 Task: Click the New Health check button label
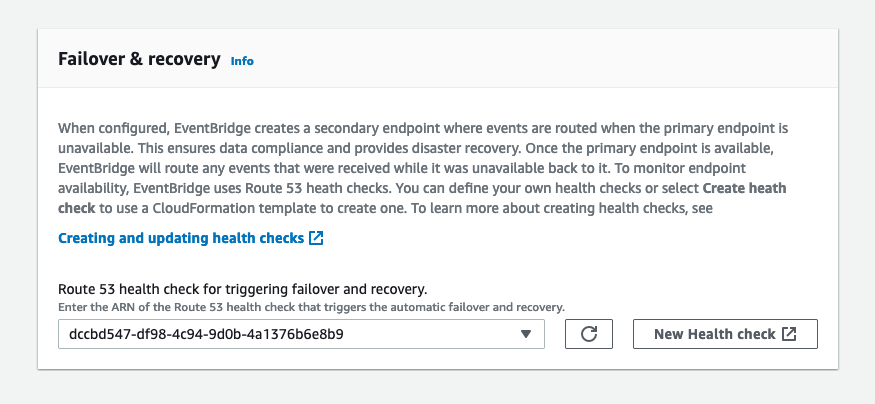(x=715, y=334)
